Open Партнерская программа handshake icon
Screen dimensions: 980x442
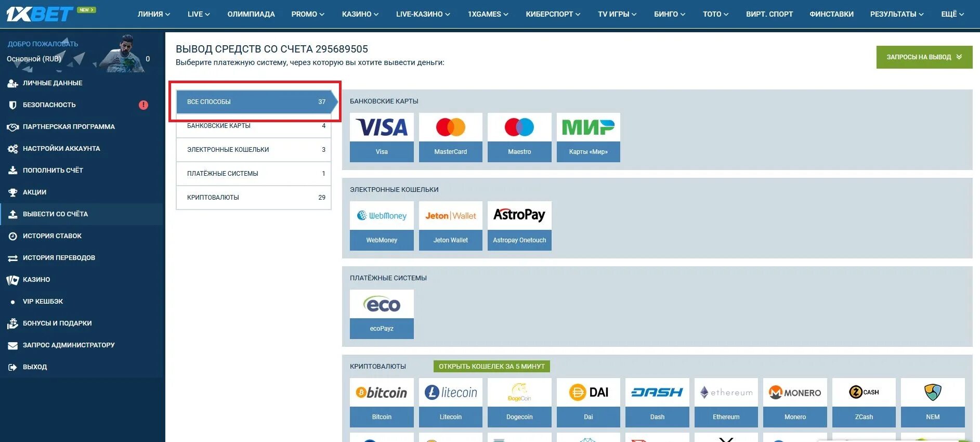[x=12, y=127]
